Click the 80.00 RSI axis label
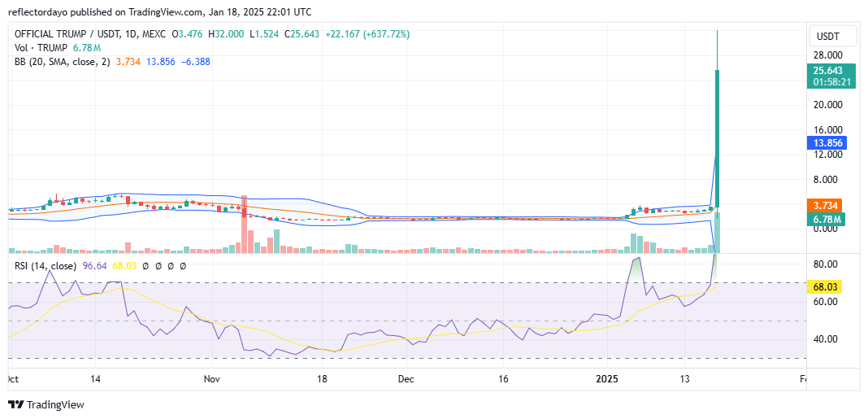This screenshot has width=868, height=419. pyautogui.click(x=825, y=264)
